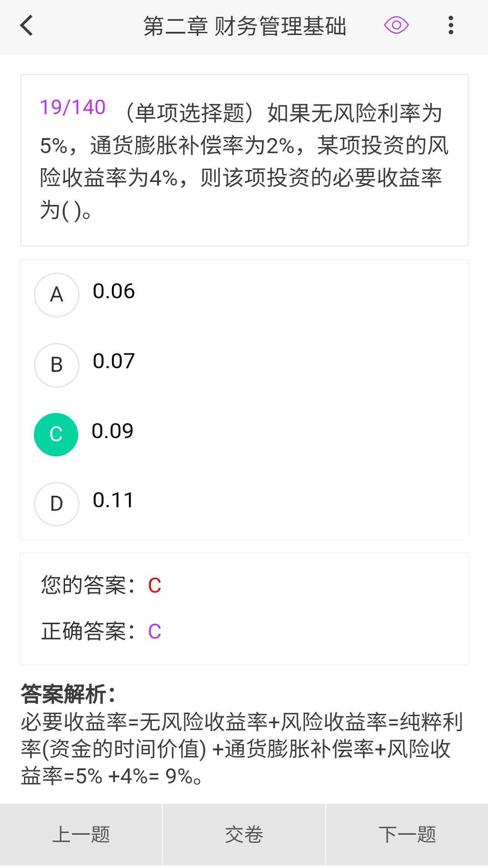Tap the 答案解析 explanation heading
This screenshot has height=868, width=488.
point(68,694)
